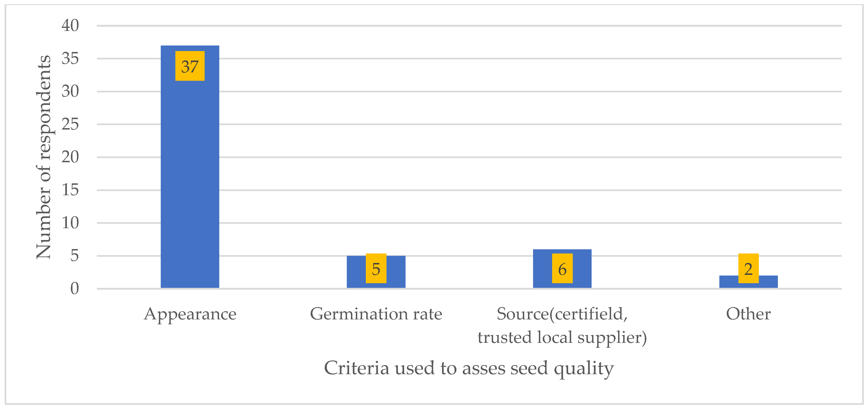The height and width of the screenshot is (409, 868).
Task: Select the 15 tick label on vertical axis
Action: click(x=70, y=190)
